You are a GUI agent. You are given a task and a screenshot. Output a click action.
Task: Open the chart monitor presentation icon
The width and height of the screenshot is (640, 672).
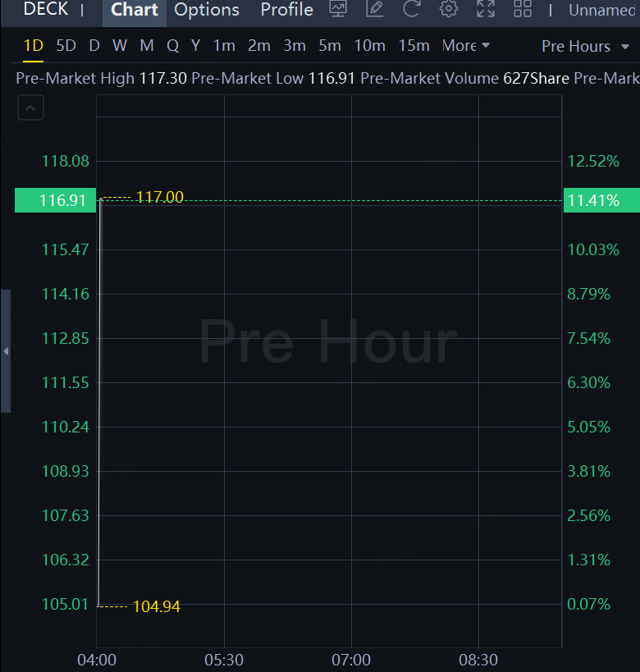tap(337, 10)
